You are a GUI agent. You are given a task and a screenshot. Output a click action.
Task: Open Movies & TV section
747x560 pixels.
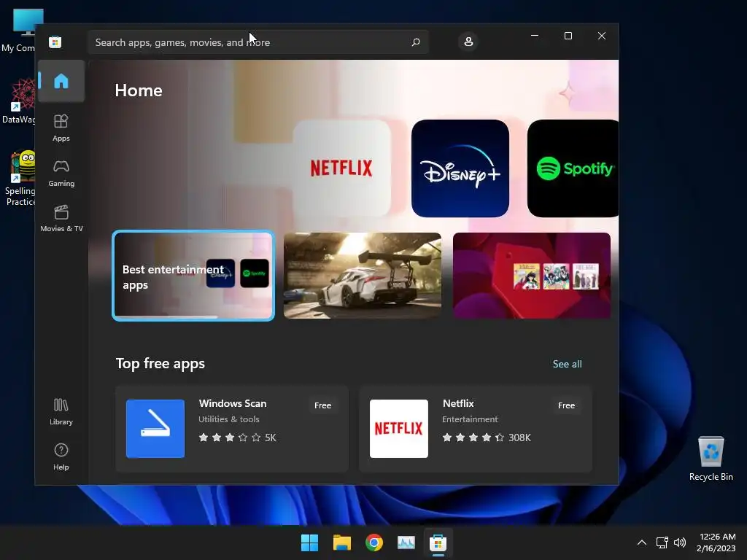click(x=61, y=219)
